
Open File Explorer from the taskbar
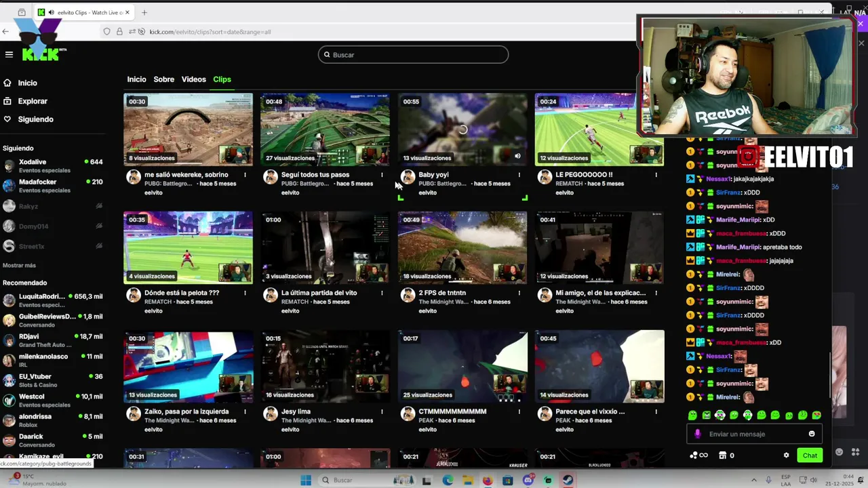(x=468, y=481)
